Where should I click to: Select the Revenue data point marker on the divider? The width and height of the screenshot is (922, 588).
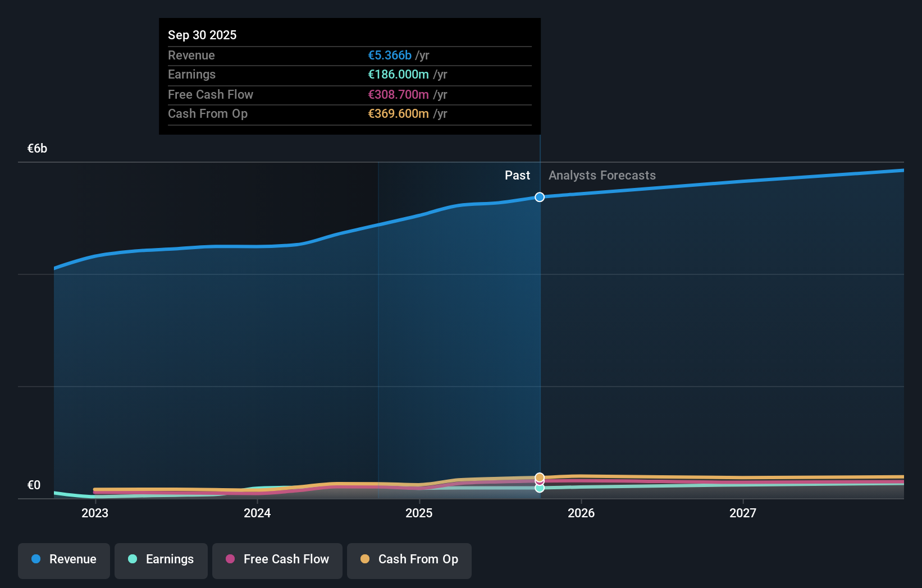pyautogui.click(x=540, y=197)
